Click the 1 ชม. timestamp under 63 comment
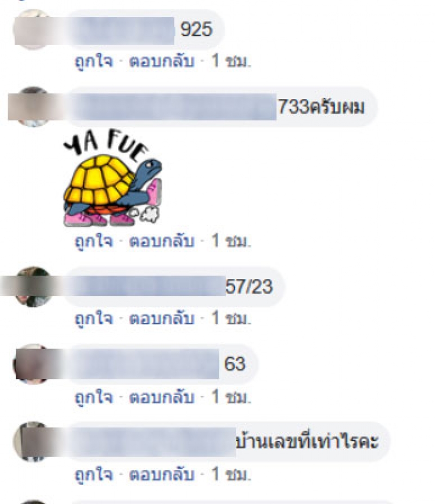Screen dimensions: 435x504 point(231,397)
